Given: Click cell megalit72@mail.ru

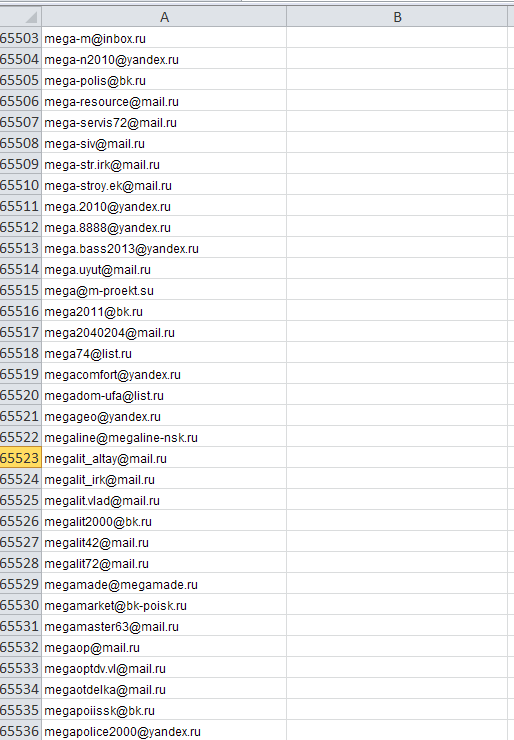Looking at the screenshot, I should (x=164, y=563).
